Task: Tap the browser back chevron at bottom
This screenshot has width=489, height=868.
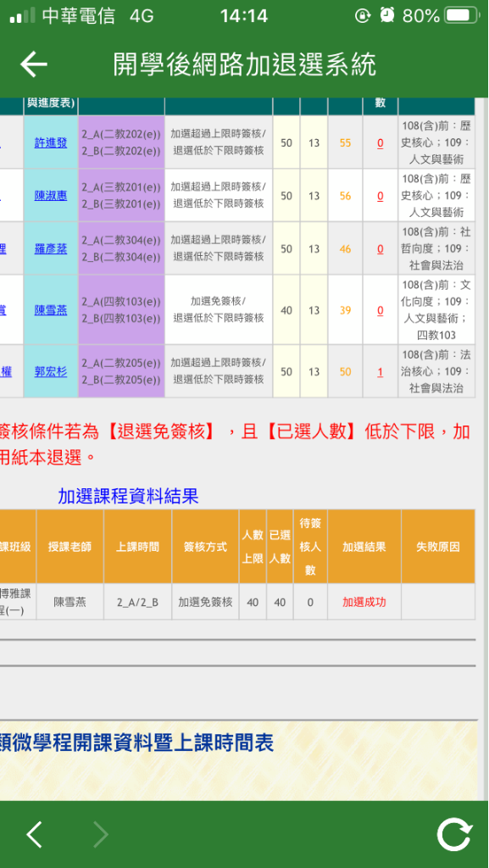Action: pos(34,834)
